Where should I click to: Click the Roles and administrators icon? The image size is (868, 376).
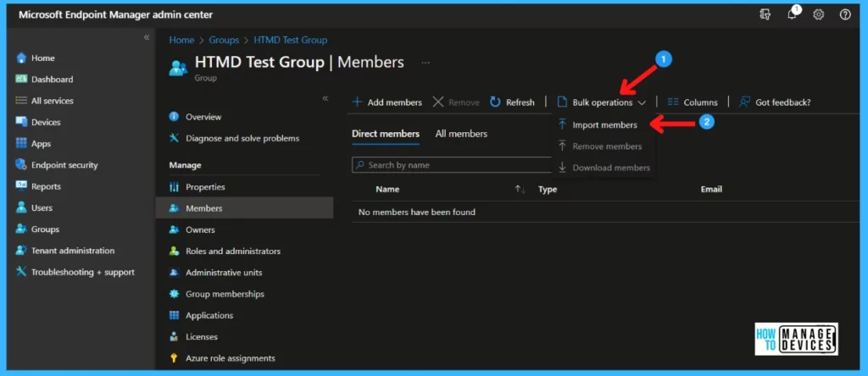click(174, 251)
